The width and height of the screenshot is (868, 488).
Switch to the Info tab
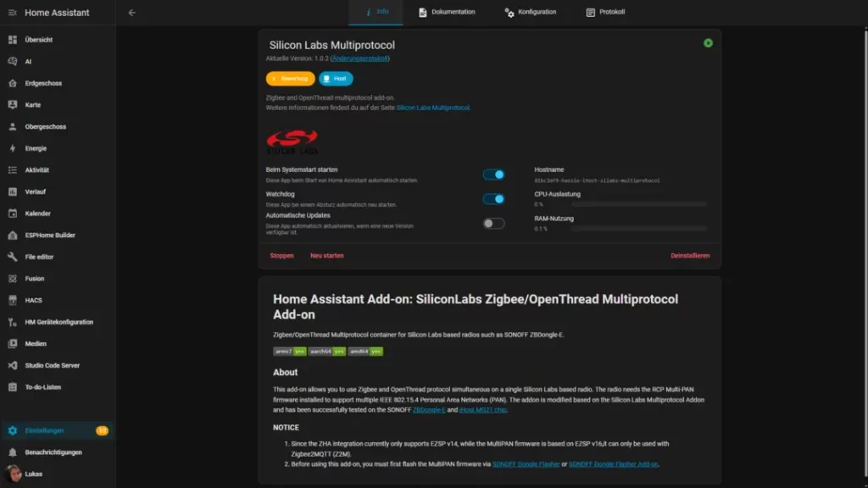click(x=376, y=12)
